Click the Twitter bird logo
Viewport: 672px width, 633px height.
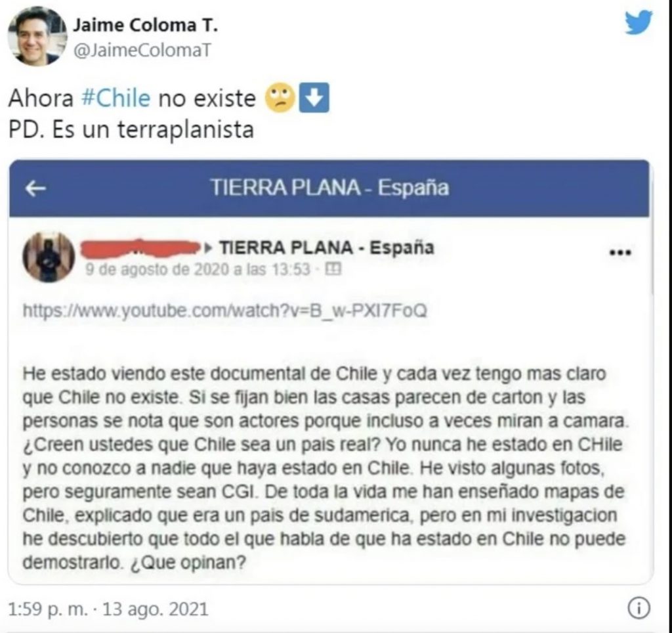point(639,23)
